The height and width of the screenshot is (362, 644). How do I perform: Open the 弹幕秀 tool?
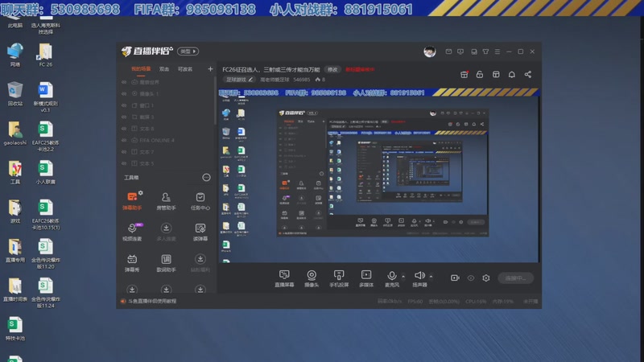(132, 263)
